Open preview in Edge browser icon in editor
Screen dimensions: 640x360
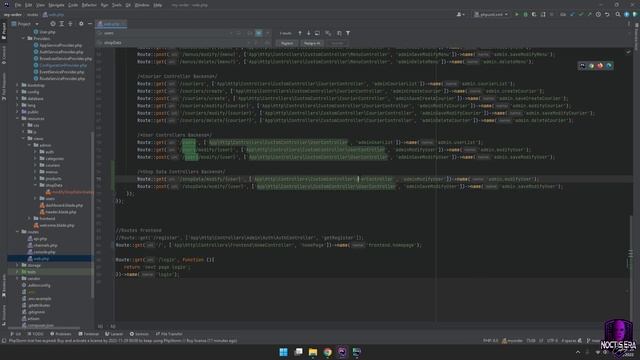[609, 66]
